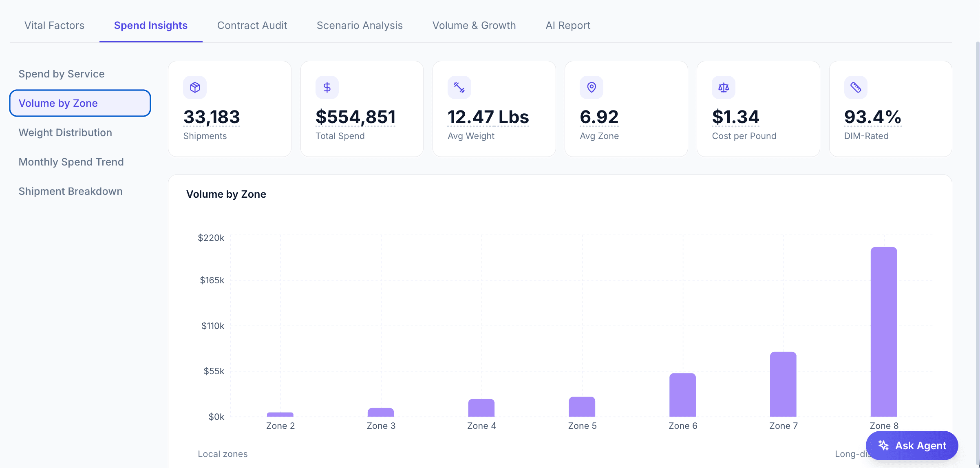Screen dimensions: 980x468
Task: Open Monthly Spend Trend section
Action: [x=71, y=162]
